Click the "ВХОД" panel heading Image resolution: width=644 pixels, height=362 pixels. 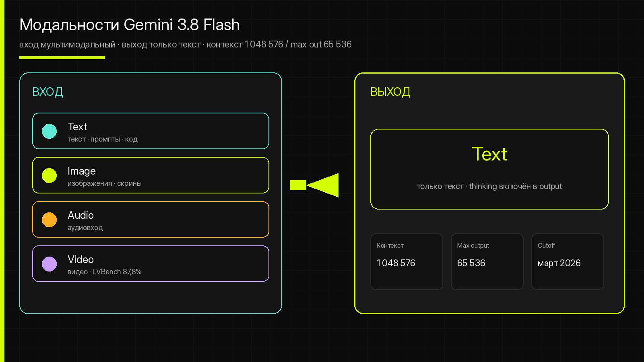[47, 92]
